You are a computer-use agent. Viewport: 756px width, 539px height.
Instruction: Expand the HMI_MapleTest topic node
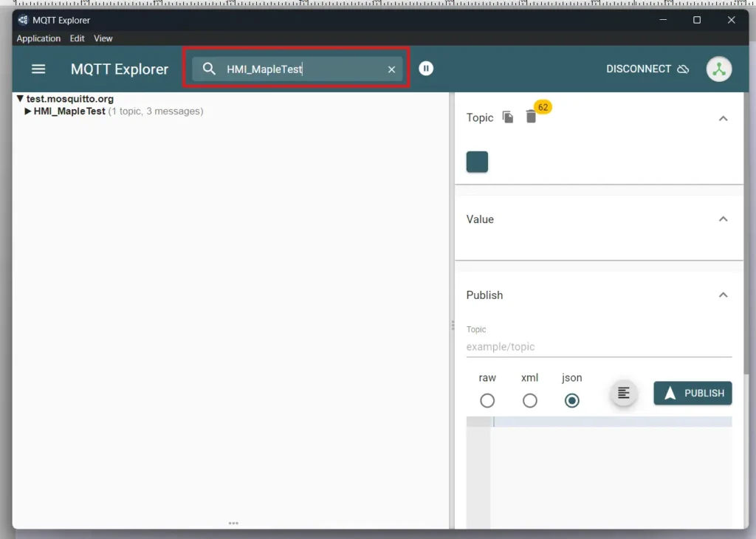tap(28, 111)
